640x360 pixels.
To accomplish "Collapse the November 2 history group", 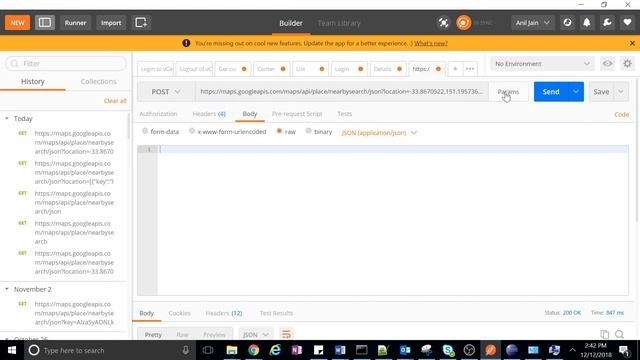I will pyautogui.click(x=7, y=289).
